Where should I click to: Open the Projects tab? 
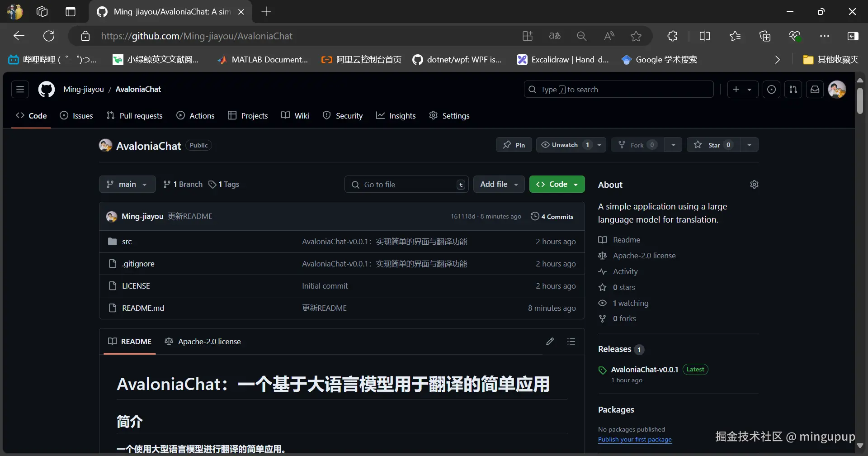tap(248, 116)
